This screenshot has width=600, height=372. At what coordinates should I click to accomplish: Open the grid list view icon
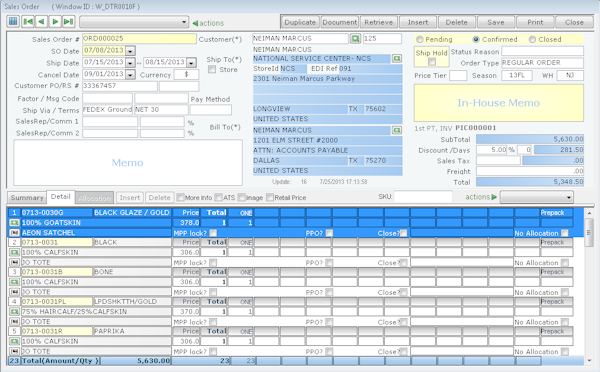(13, 21)
